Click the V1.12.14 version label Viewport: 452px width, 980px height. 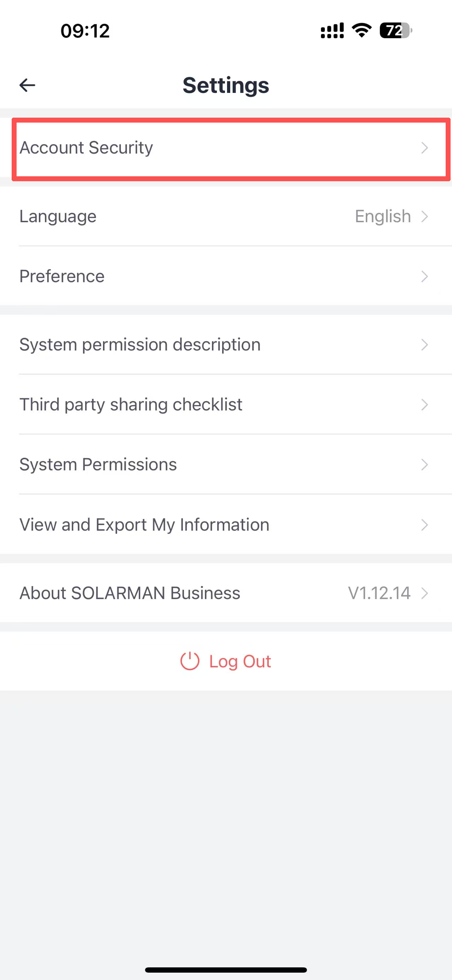tap(379, 593)
